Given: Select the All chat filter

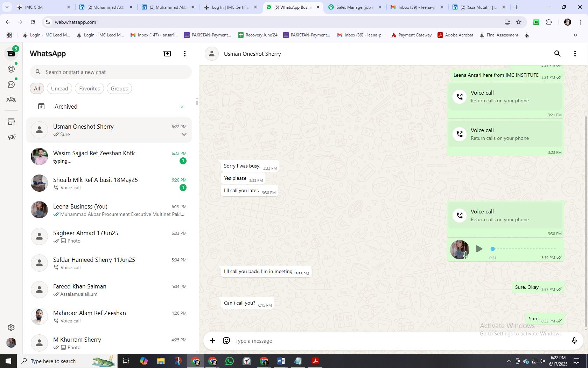Looking at the screenshot, I should coord(37,89).
